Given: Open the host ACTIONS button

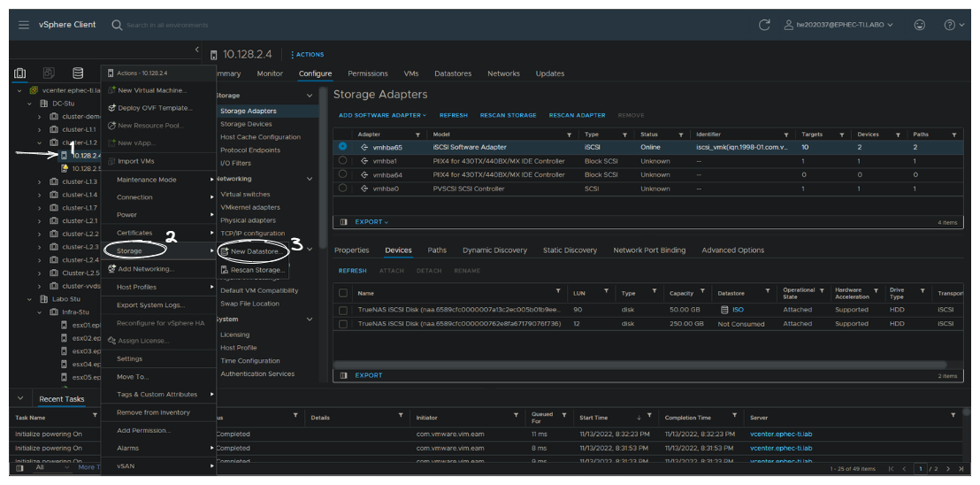Looking at the screenshot, I should tap(307, 54).
